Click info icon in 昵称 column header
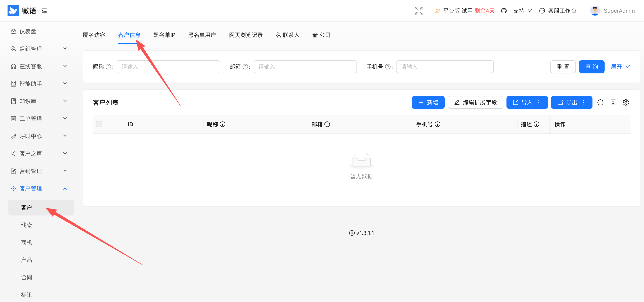644x302 pixels. coord(223,124)
